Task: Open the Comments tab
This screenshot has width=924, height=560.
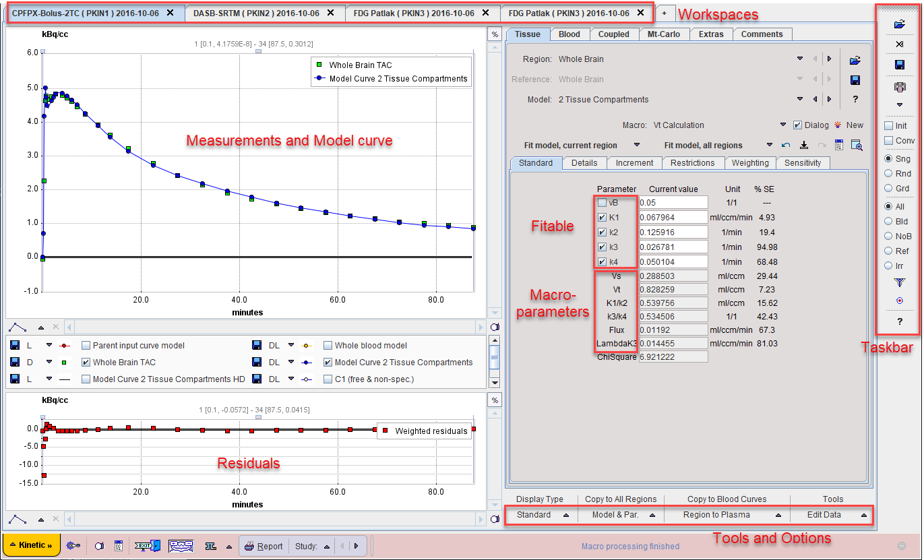Action: point(762,34)
